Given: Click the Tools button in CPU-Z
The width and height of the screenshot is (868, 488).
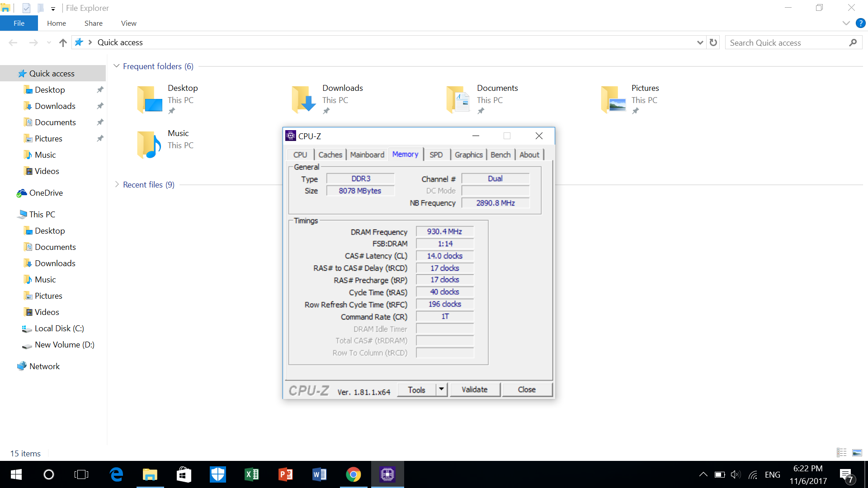Looking at the screenshot, I should 417,389.
